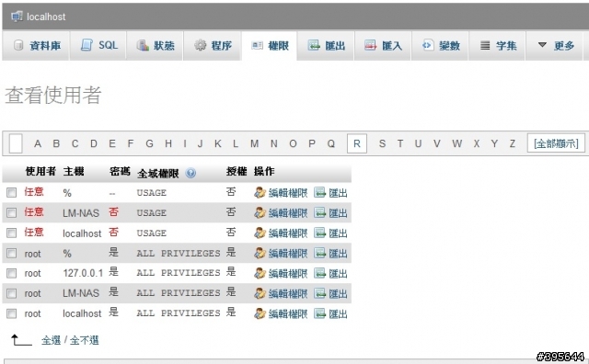The width and height of the screenshot is (589, 364).
Task: Click edit privileges icon for 任意 LM-NAS row
Action: (260, 212)
